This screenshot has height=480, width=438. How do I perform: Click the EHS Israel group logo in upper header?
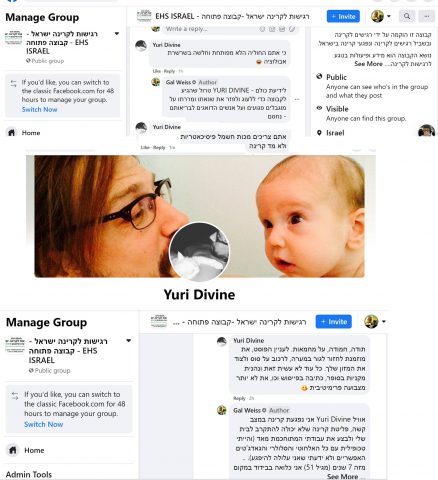pos(144,16)
